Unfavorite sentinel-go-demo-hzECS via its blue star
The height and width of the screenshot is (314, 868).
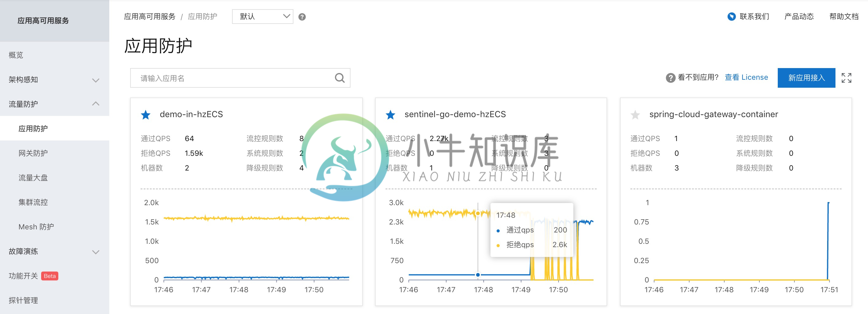[x=390, y=115]
